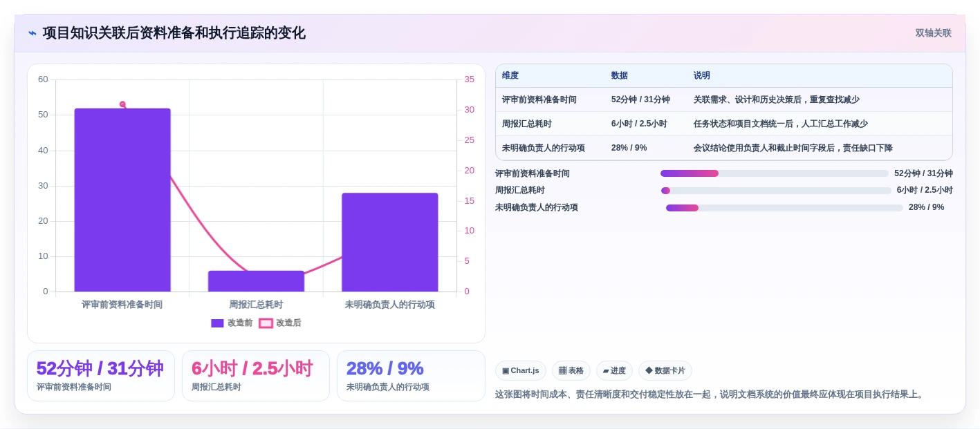The height and width of the screenshot is (429, 980).
Task: Click the x-axis label 周报汇总耗时
Action: pos(256,305)
